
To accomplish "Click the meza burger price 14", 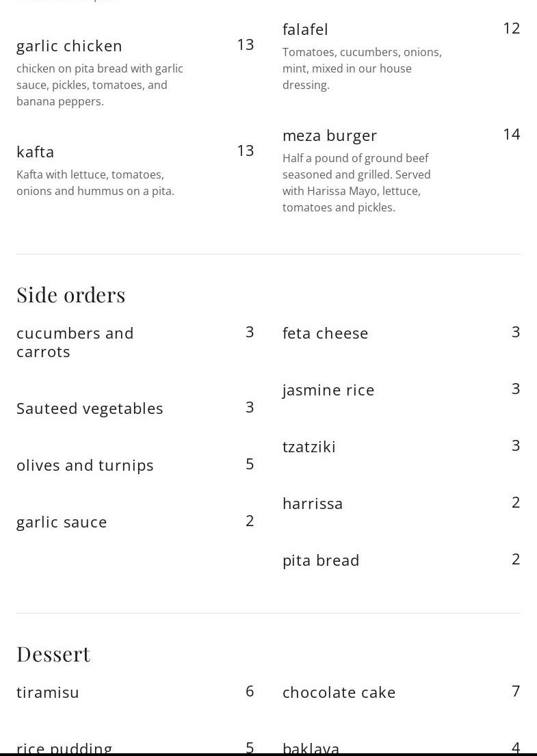I will pos(511,134).
